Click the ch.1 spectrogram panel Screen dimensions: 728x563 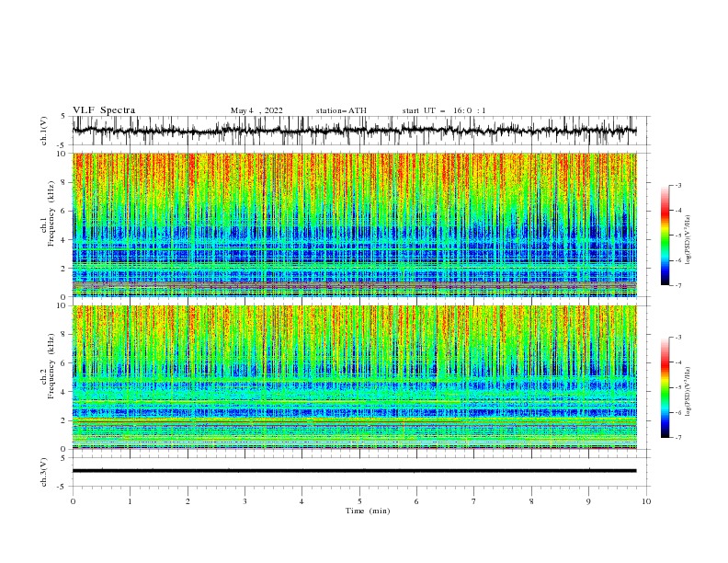tap(355, 224)
